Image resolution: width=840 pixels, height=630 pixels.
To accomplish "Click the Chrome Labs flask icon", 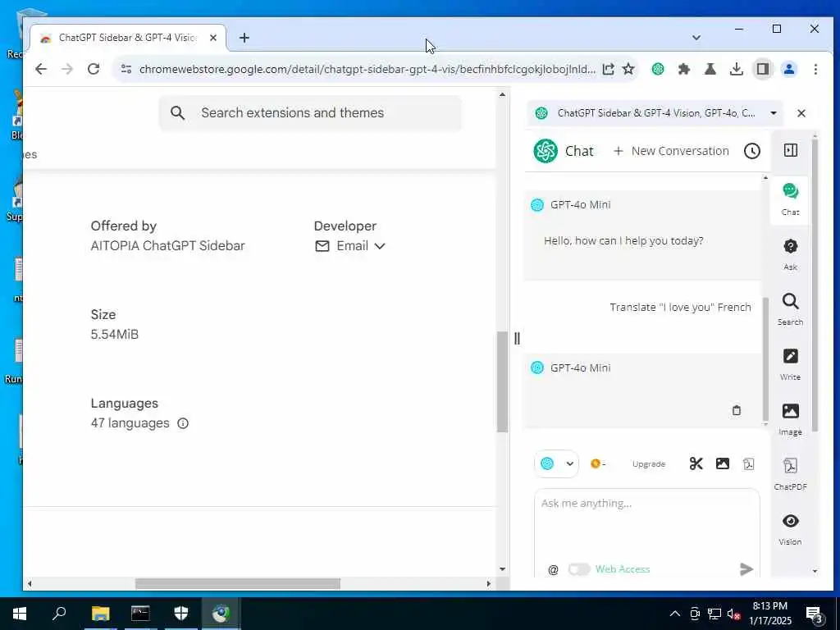I will pyautogui.click(x=710, y=69).
